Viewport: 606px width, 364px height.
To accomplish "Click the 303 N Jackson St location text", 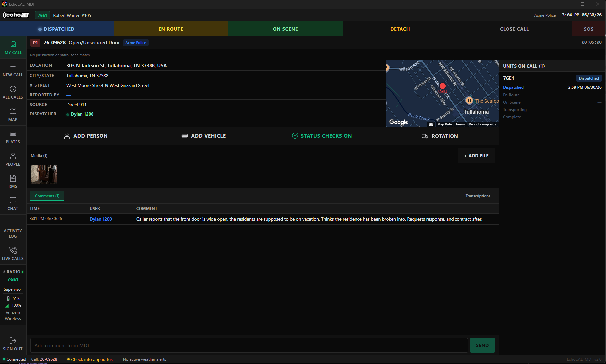I will coord(117,66).
